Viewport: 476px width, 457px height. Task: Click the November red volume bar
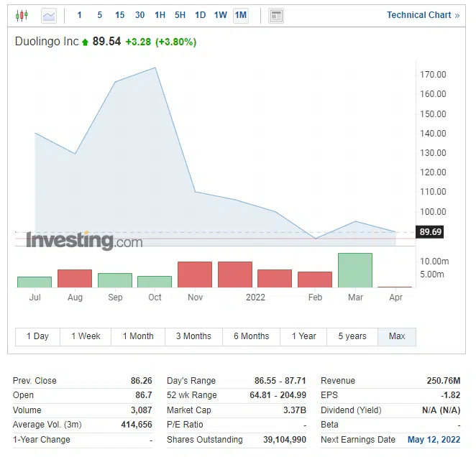[195, 274]
